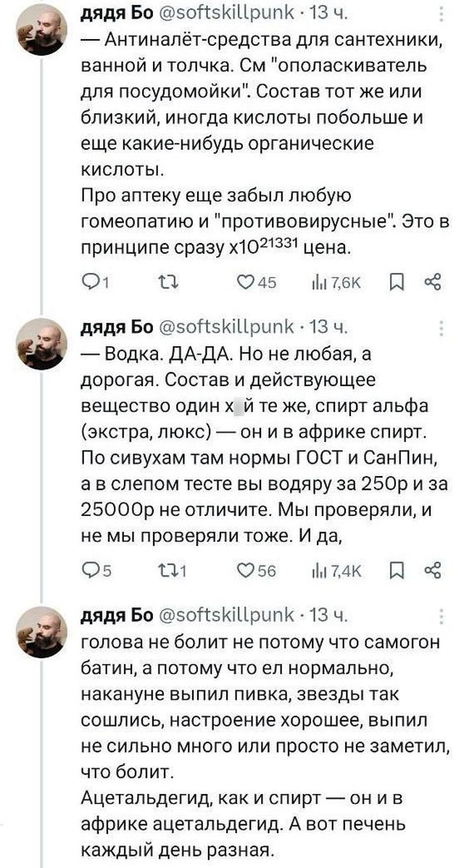Expand more options on 'голова не болит' tweet
This screenshot has height=868, width=464.
pyautogui.click(x=442, y=616)
